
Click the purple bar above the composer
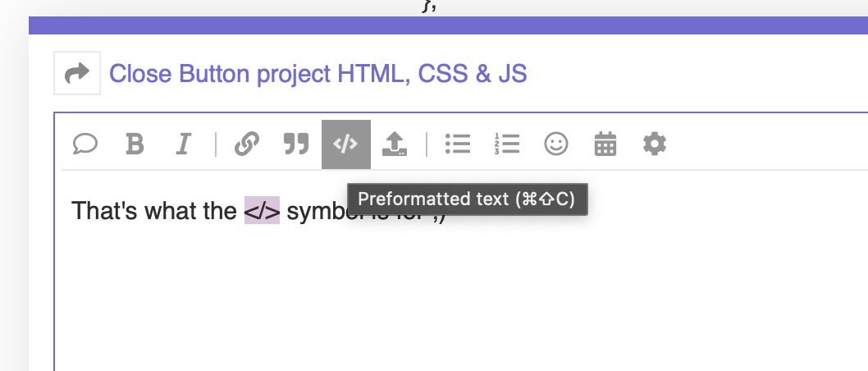click(448, 25)
